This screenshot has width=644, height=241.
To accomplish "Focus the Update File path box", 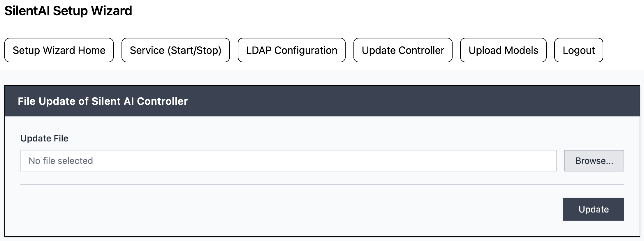I will coord(288,161).
